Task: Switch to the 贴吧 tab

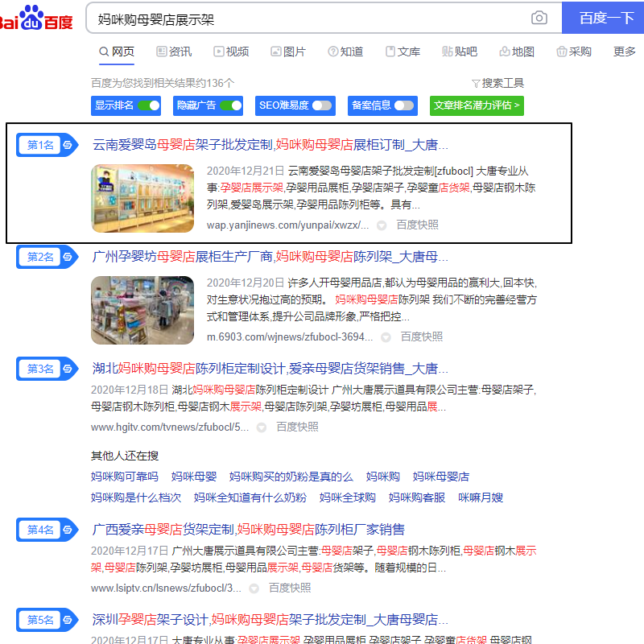Action: tap(460, 52)
